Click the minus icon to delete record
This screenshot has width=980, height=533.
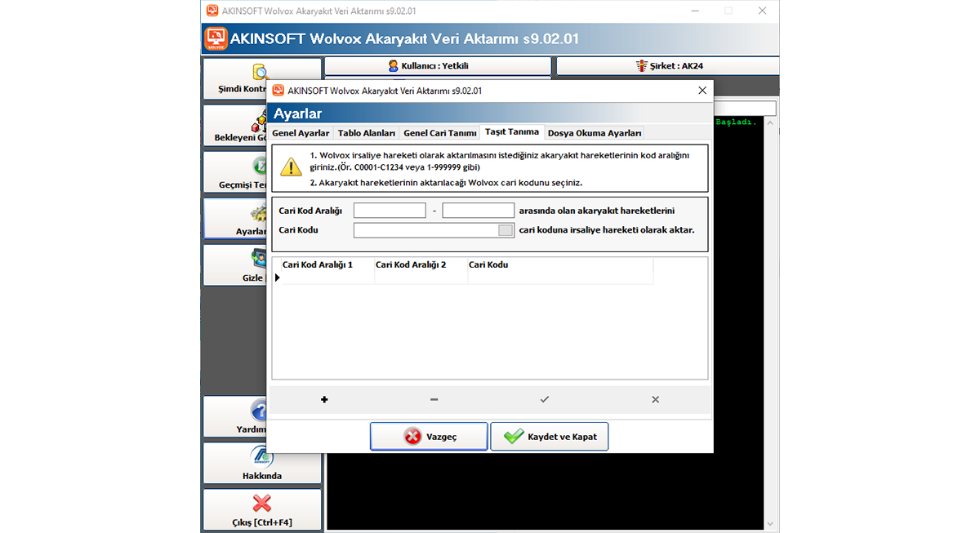(434, 400)
